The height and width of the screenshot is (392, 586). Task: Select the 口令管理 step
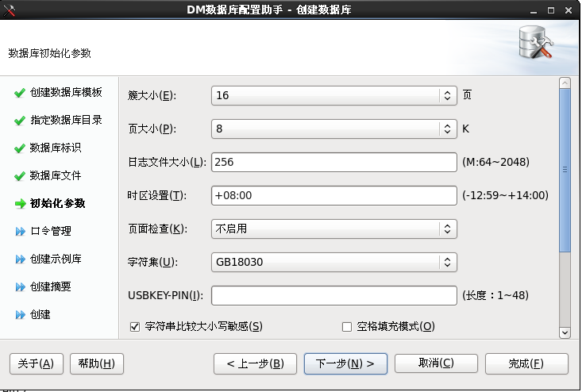click(x=51, y=231)
